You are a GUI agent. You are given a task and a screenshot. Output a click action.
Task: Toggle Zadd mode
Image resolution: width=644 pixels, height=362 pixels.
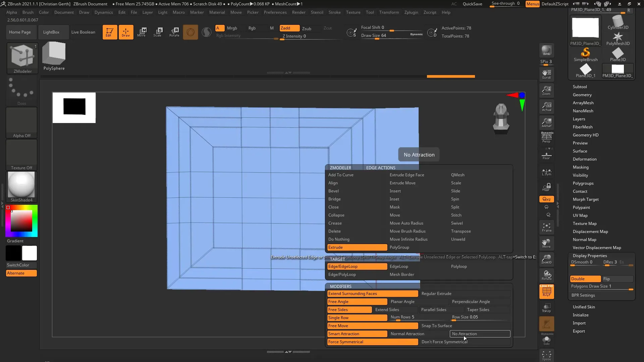point(289,28)
